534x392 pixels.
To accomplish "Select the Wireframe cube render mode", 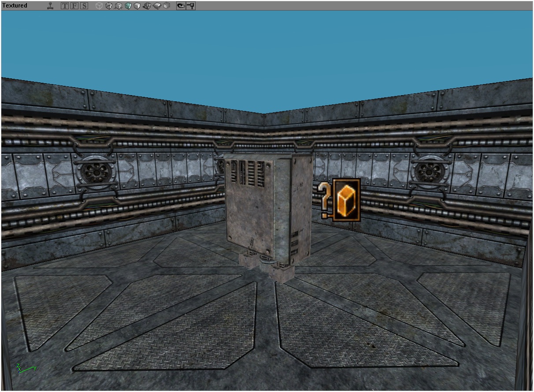I will click(x=109, y=6).
